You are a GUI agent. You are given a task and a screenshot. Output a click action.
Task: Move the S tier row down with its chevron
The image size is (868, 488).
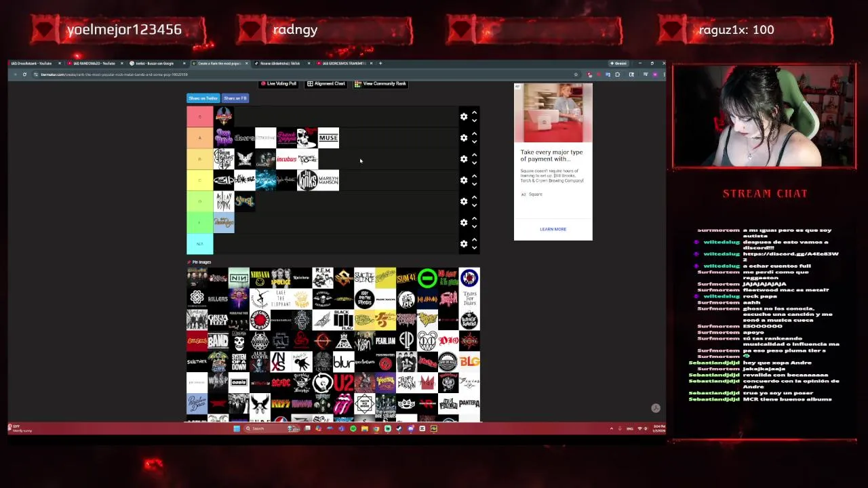pyautogui.click(x=475, y=121)
